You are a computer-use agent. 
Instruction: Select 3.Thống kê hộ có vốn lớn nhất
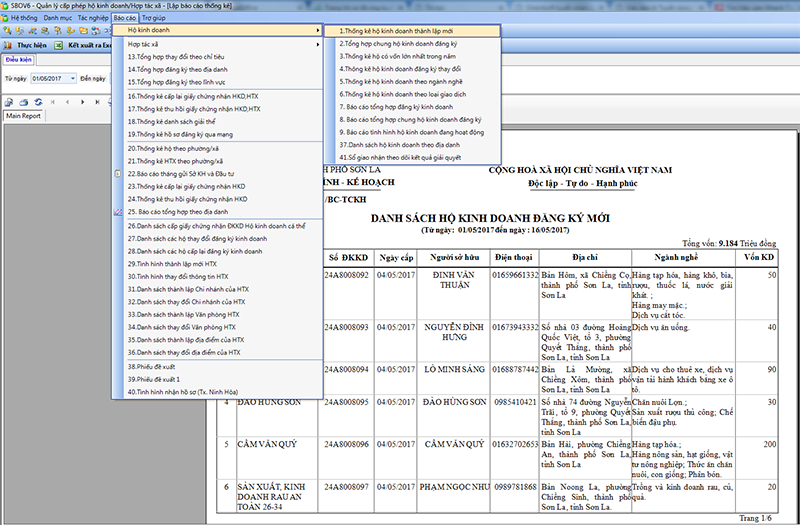click(x=412, y=57)
